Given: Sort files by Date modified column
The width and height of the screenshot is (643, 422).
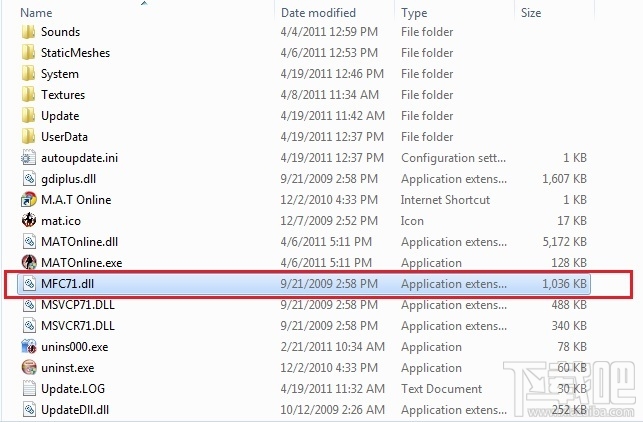Looking at the screenshot, I should [x=318, y=13].
